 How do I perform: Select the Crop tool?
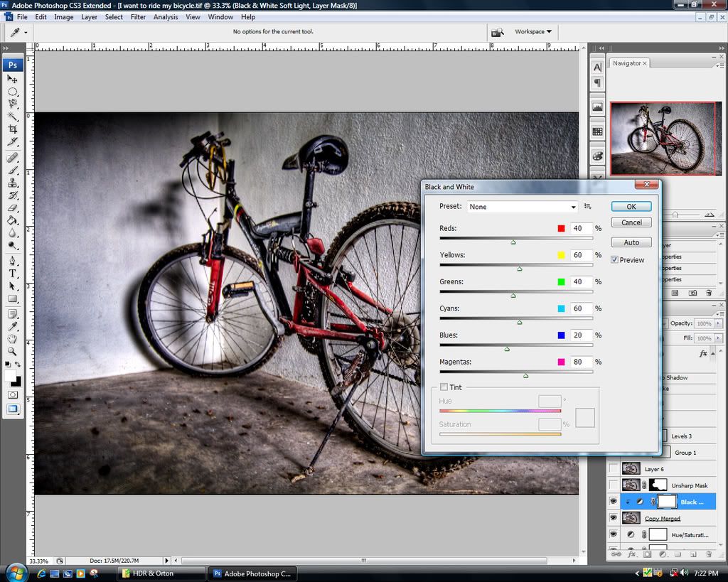click(x=13, y=129)
